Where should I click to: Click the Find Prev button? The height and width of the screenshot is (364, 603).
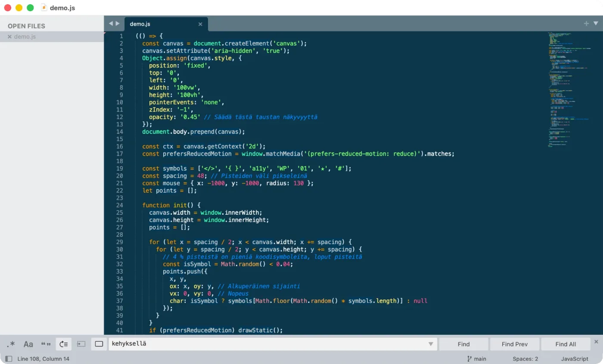pyautogui.click(x=515, y=344)
